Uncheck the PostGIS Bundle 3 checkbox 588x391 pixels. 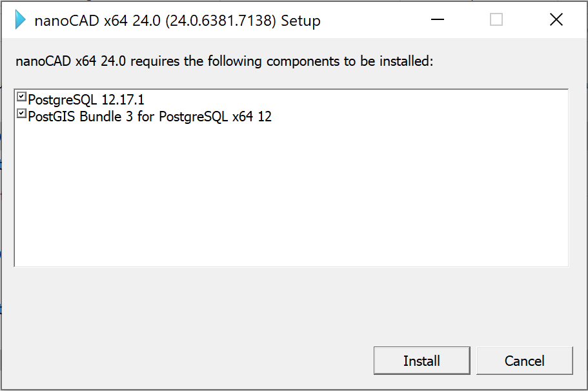(x=22, y=114)
